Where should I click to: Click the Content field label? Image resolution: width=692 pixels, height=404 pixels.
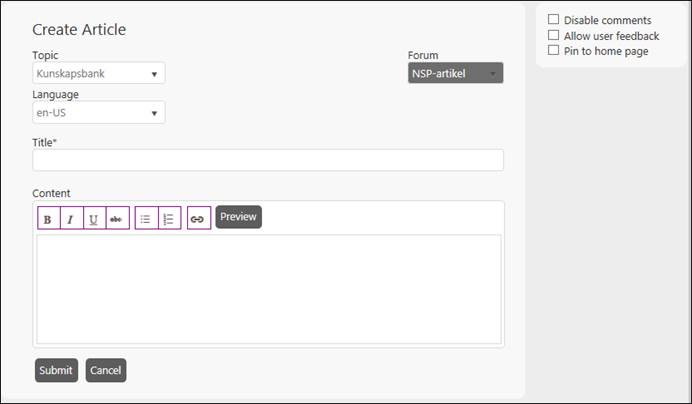(51, 193)
